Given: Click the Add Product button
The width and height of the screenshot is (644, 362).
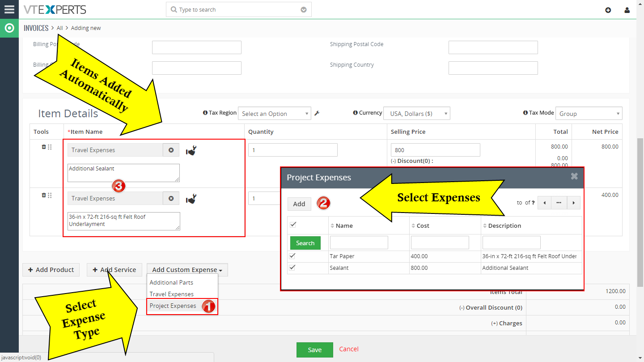Looking at the screenshot, I should pyautogui.click(x=51, y=269).
